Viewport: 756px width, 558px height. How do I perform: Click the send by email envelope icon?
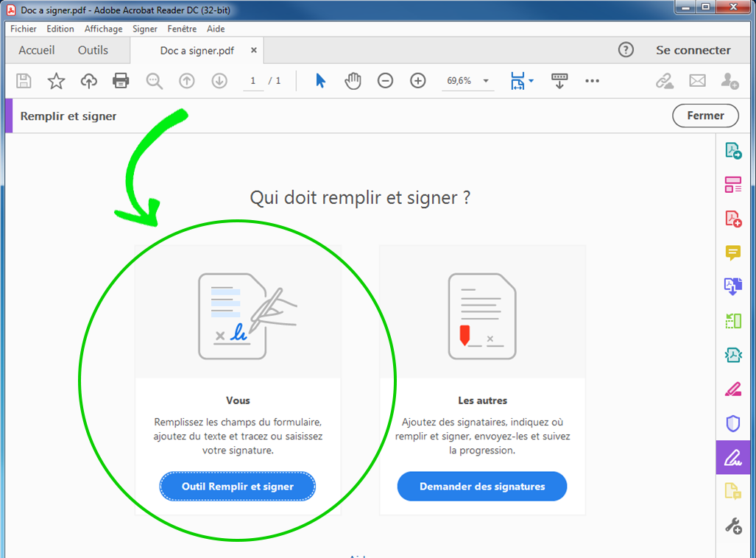pyautogui.click(x=697, y=80)
